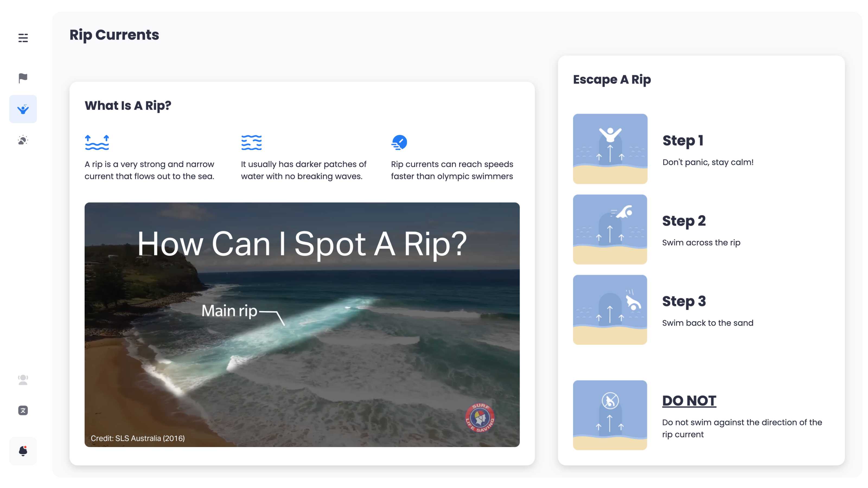Select the rip currents swimmer sidebar icon
Screen dimensions: 868x488
point(23,109)
